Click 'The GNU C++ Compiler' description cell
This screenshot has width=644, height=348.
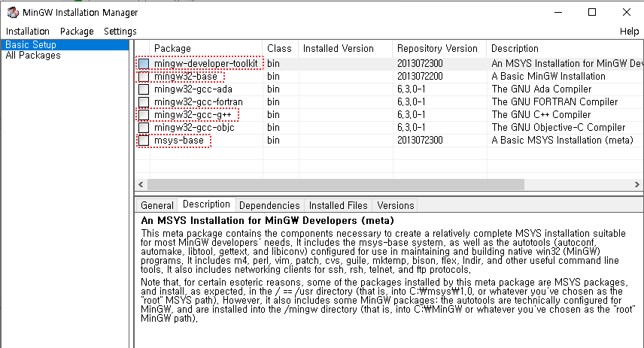(541, 114)
